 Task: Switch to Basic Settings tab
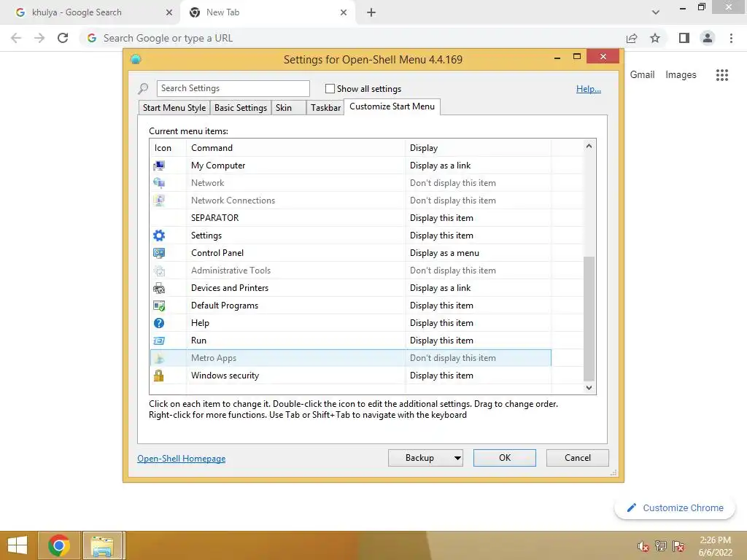pyautogui.click(x=241, y=108)
